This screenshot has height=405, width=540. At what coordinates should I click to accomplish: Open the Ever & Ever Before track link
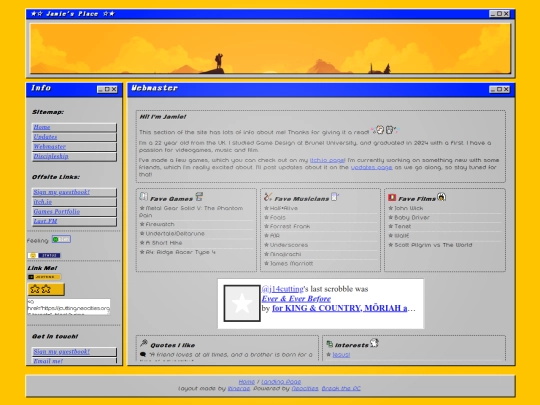[x=296, y=299]
